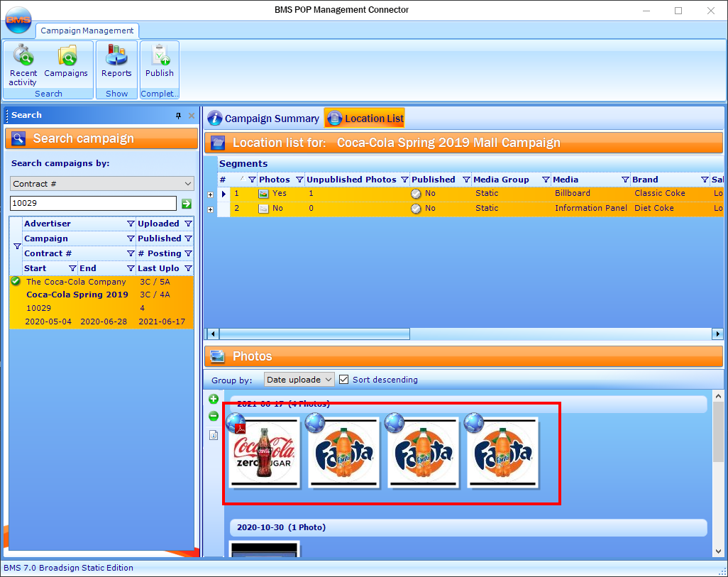This screenshot has width=728, height=577.
Task: Show the Reports tool
Action: pos(116,61)
